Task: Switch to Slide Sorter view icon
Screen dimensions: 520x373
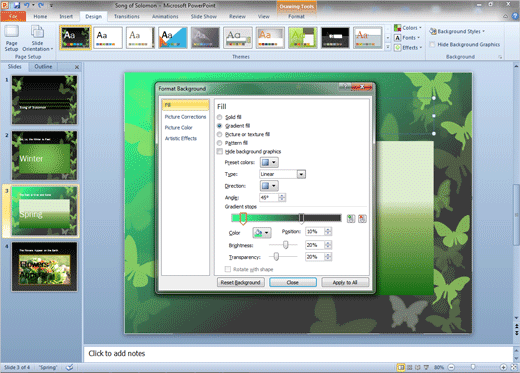Action: [410, 367]
